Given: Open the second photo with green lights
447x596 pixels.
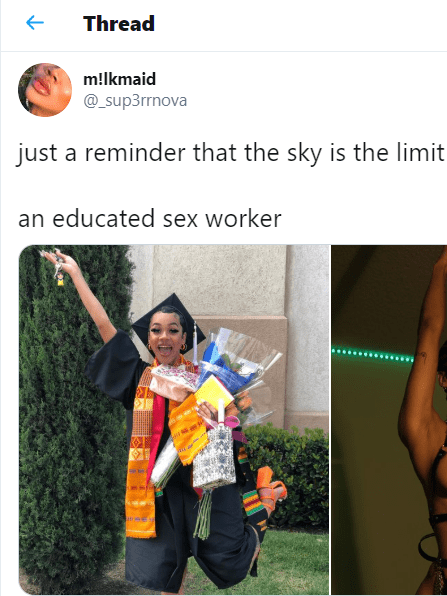Looking at the screenshot, I should [389, 420].
